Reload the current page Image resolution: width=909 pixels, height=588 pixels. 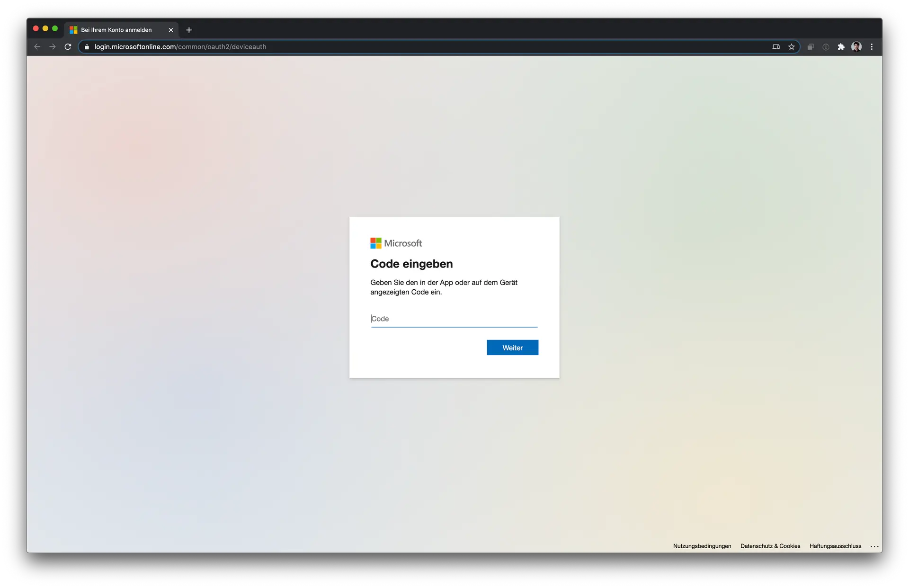click(x=68, y=46)
